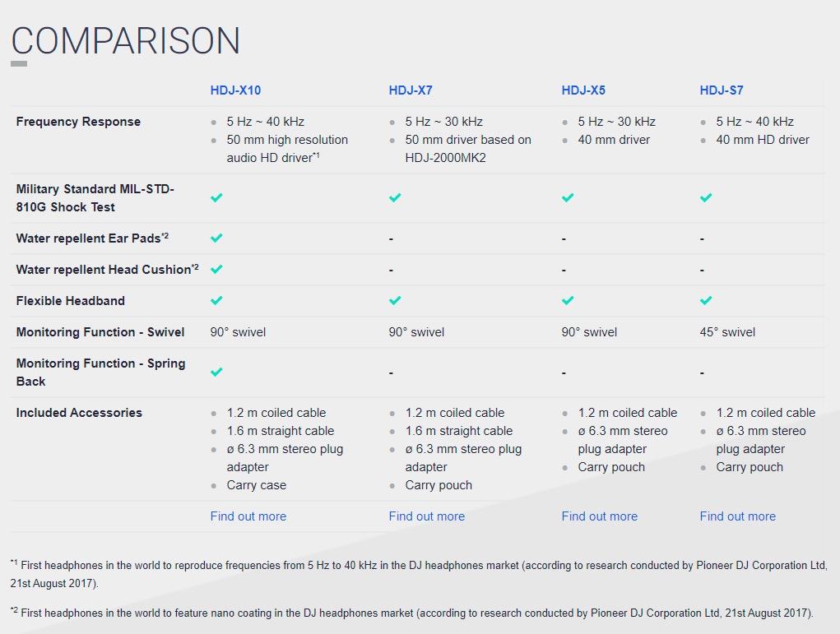Screen dimensions: 840x634
Task: Click Find out more under HDJ-X10
Action: (248, 516)
